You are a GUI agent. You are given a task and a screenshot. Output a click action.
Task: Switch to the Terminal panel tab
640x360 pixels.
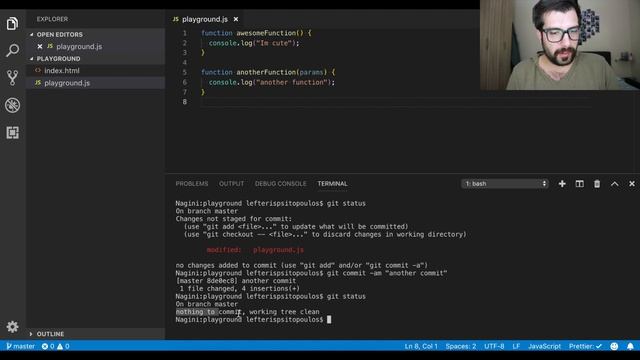[x=333, y=184]
